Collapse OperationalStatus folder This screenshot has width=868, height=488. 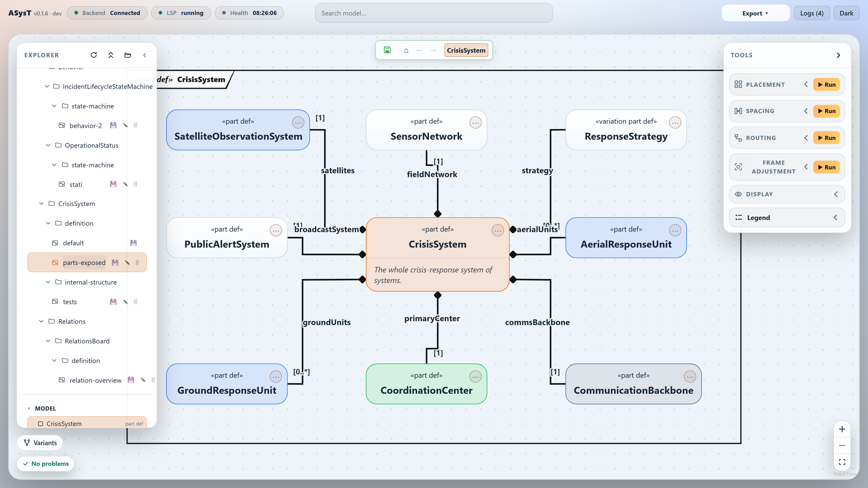pos(48,145)
